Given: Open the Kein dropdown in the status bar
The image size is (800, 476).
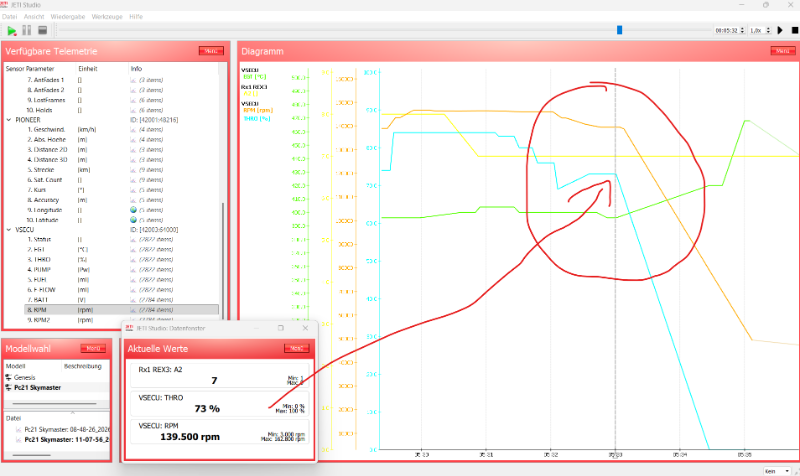Looking at the screenshot, I should 778,471.
